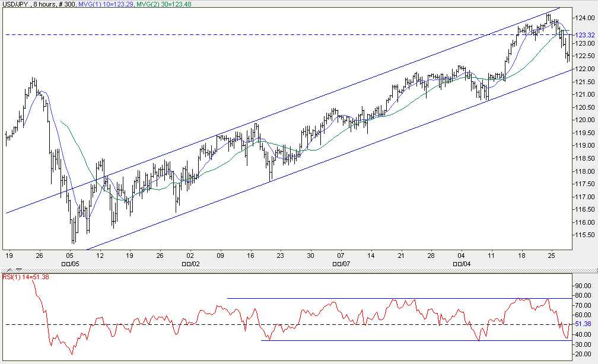The width and height of the screenshot is (598, 364).
Task: Click the 122.00 price axis label
Action: pos(585,69)
